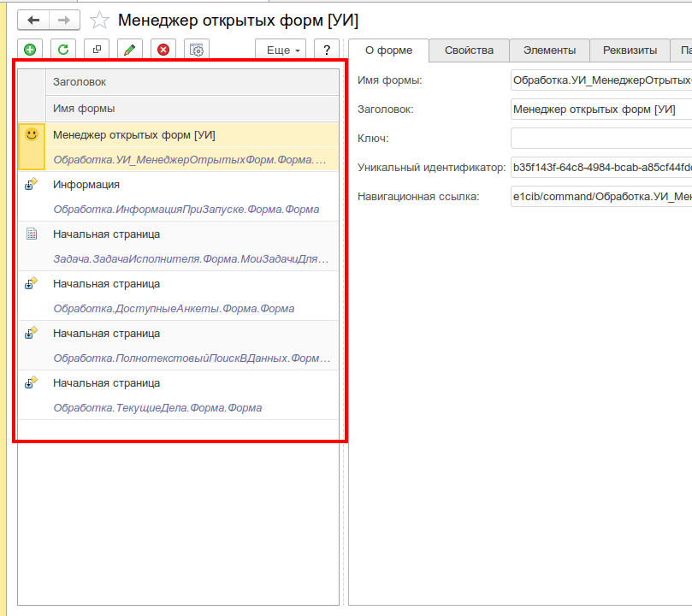Open the help question mark button
This screenshot has height=616, width=692.
327,50
